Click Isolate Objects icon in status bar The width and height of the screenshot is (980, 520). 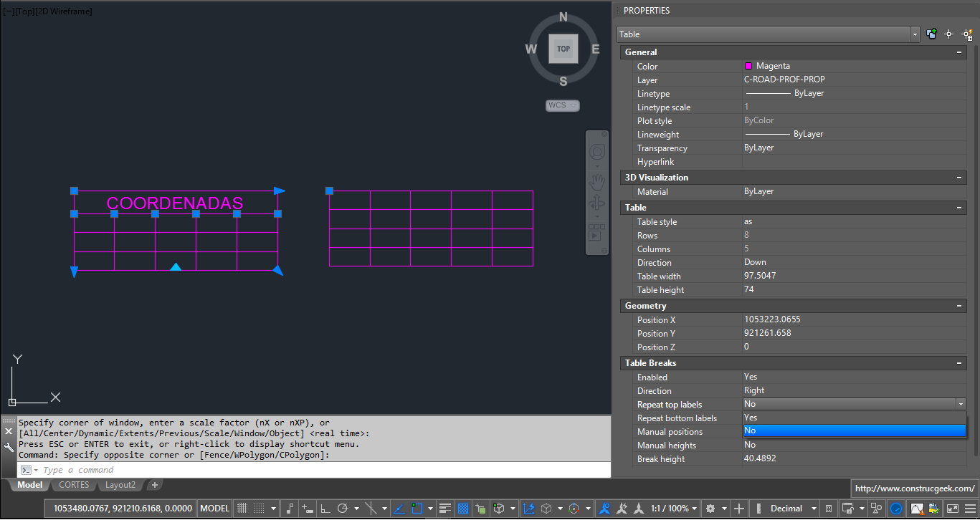[x=876, y=509]
